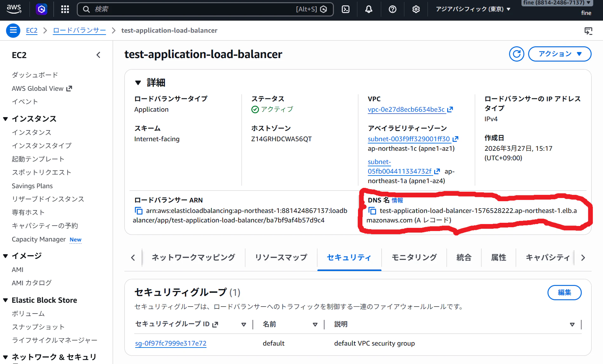The image size is (603, 364).
Task: Sort by the セキュリティグループ ID column
Action: tap(244, 324)
